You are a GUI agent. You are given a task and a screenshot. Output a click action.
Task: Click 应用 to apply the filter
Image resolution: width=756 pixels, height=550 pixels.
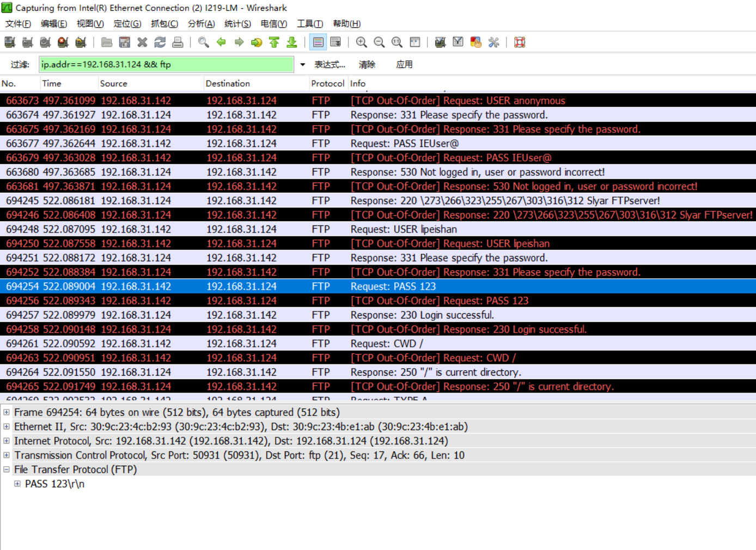pos(404,65)
